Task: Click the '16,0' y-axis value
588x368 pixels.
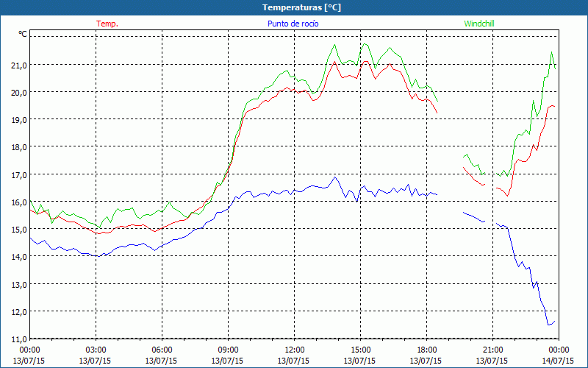Action: point(20,202)
